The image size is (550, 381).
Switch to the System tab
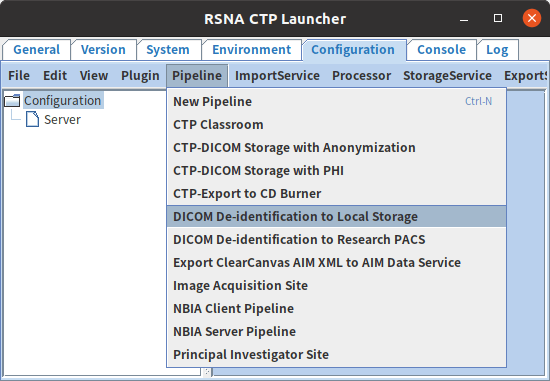pyautogui.click(x=168, y=50)
